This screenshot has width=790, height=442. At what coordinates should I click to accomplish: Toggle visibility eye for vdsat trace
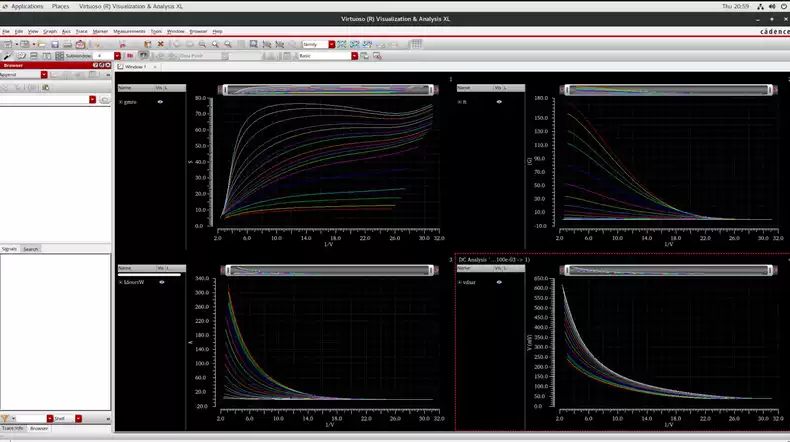point(499,282)
